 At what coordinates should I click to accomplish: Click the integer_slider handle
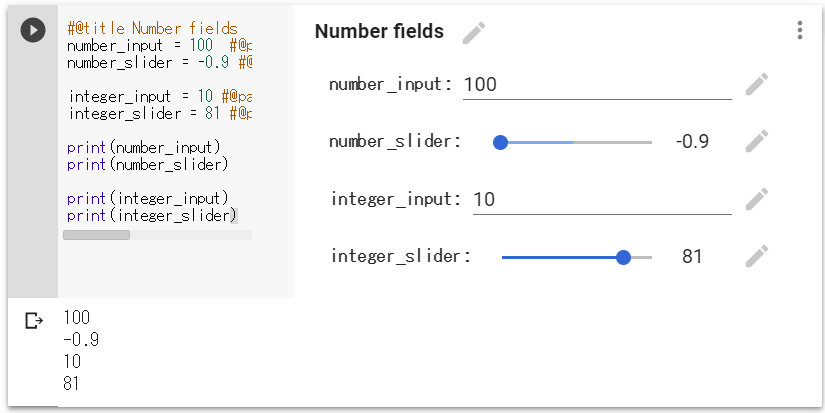[x=624, y=257]
